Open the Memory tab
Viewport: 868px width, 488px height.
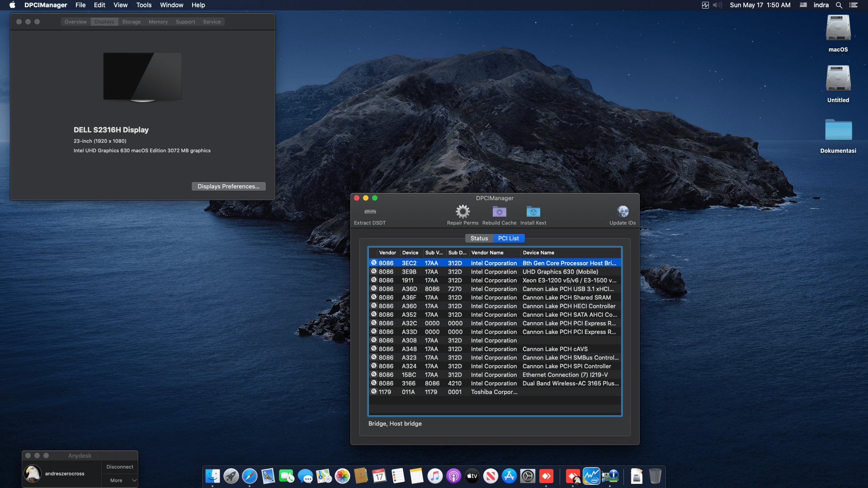(158, 22)
